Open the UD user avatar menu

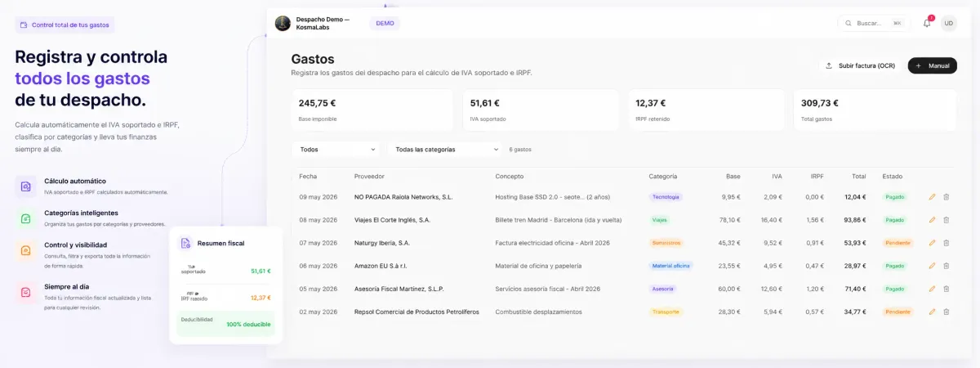[948, 23]
